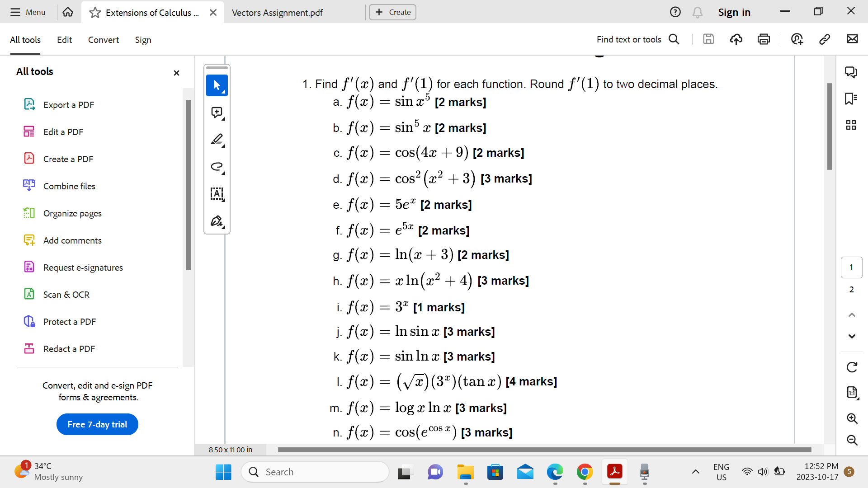The height and width of the screenshot is (488, 868).
Task: Open the bookmarks panel icon
Action: tap(851, 99)
